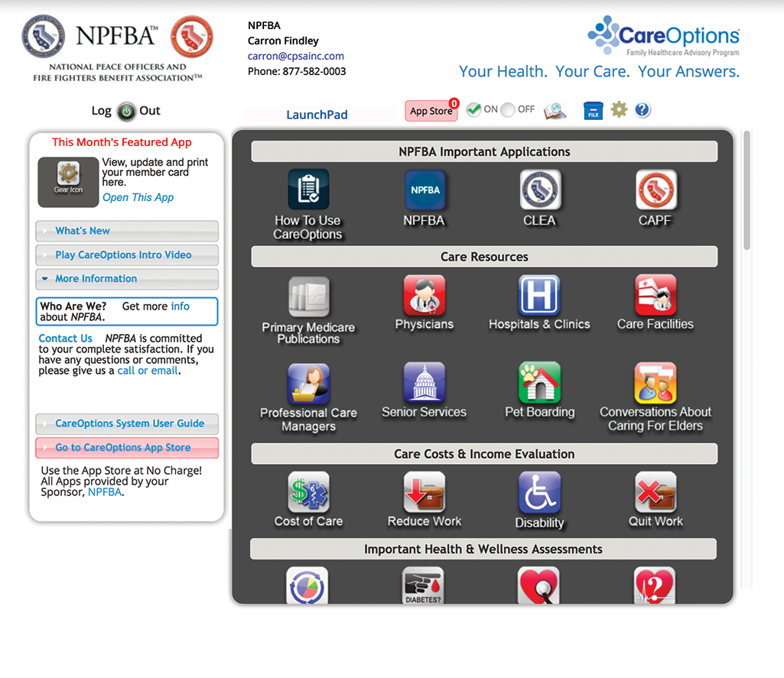
Task: Open the CAPF application icon
Action: coord(656,190)
